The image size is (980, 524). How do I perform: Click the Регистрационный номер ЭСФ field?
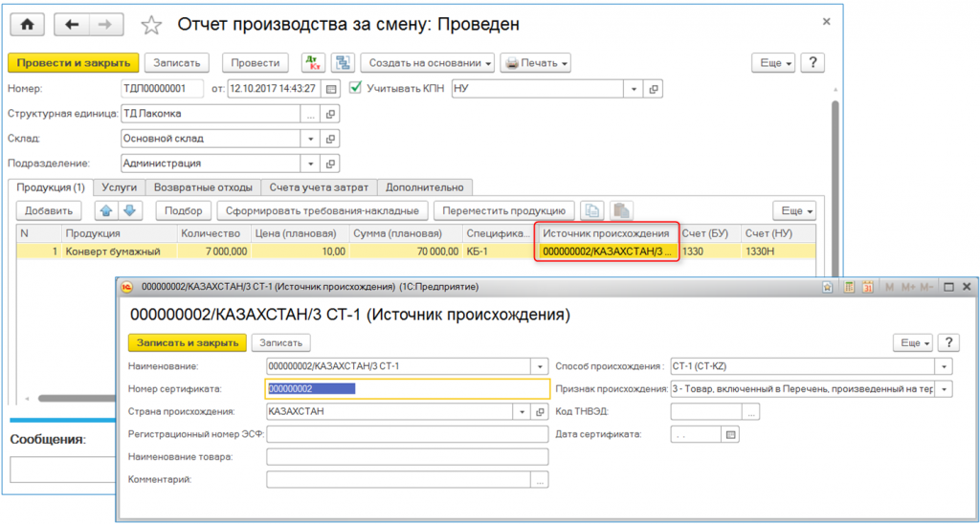pos(407,434)
